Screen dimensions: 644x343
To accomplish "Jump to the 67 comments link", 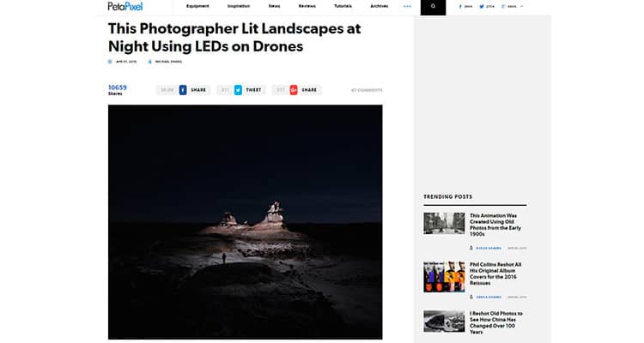I will [x=367, y=90].
